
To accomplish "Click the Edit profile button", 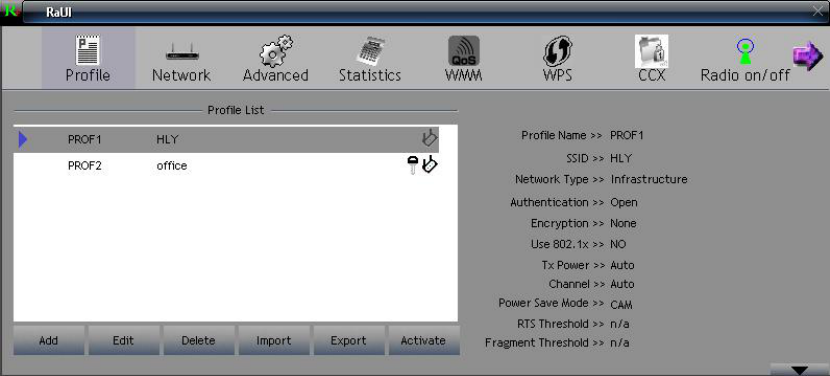I will click(123, 341).
